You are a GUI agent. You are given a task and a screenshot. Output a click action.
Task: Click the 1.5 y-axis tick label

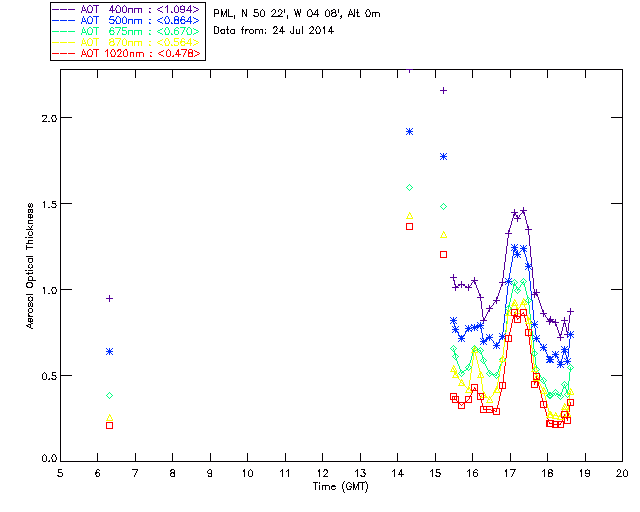49,204
